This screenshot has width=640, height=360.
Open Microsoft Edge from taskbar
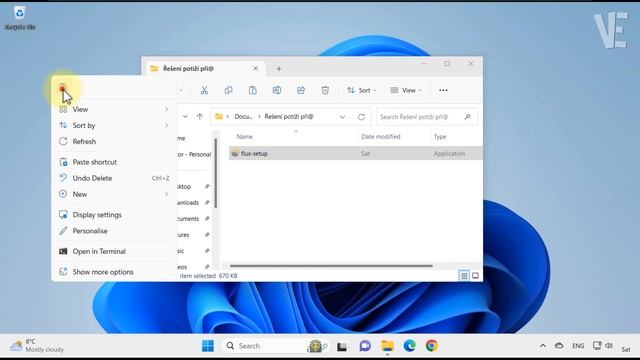click(409, 346)
